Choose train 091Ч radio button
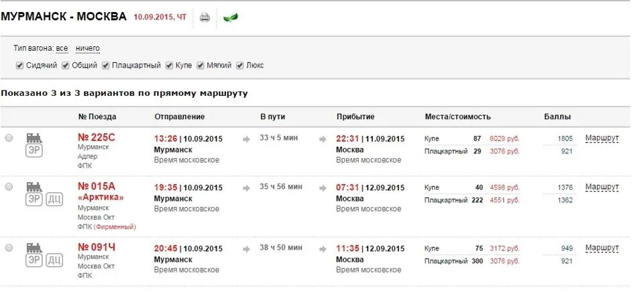Image resolution: width=644 pixels, height=292 pixels. click(9, 248)
